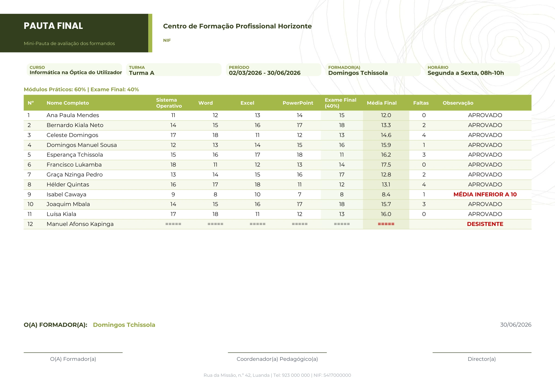This screenshot has width=555, height=392.
Task: Click the name 'Celeste Domingos'
Action: 72,135
